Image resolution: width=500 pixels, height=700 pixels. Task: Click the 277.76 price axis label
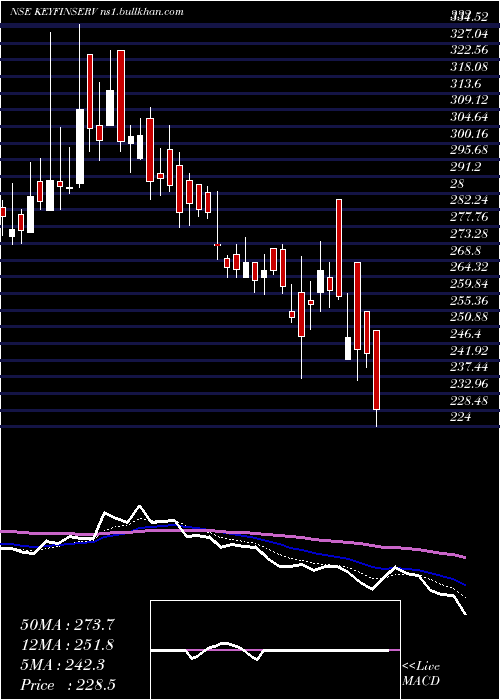(468, 217)
